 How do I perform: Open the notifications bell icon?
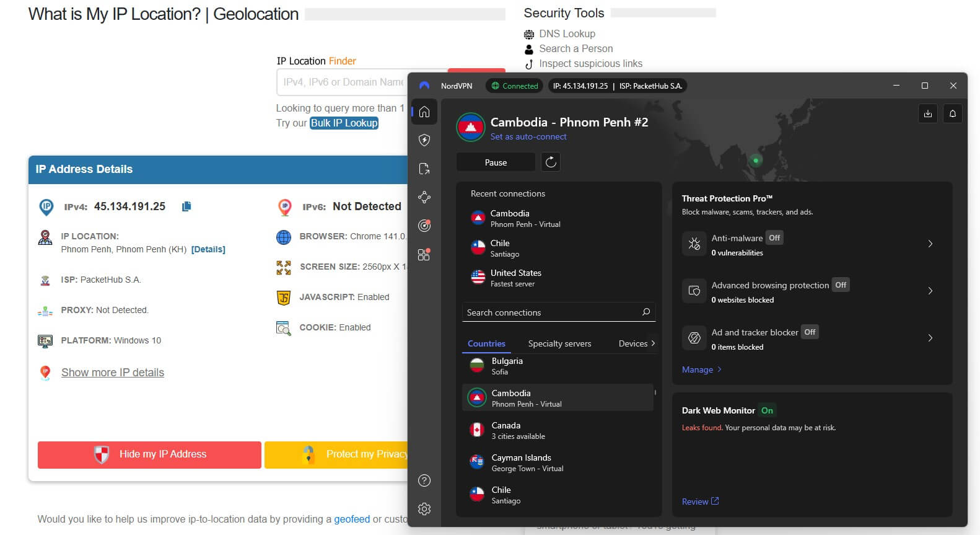953,113
